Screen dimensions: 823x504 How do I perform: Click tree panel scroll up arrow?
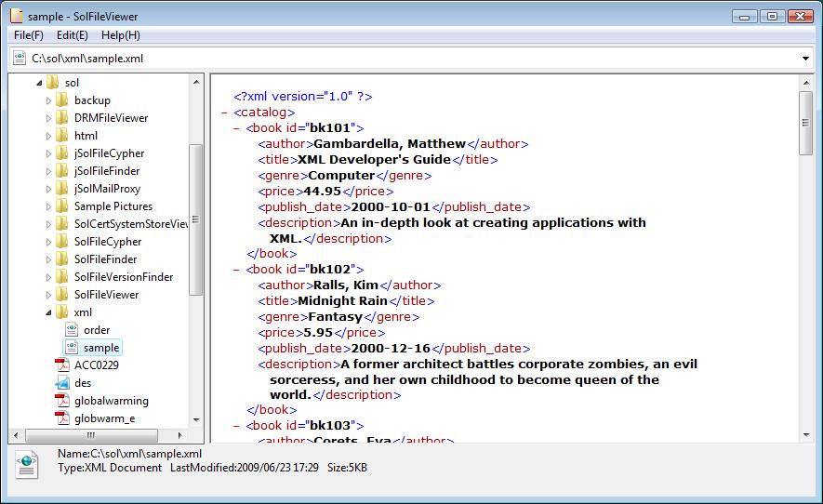pos(196,82)
